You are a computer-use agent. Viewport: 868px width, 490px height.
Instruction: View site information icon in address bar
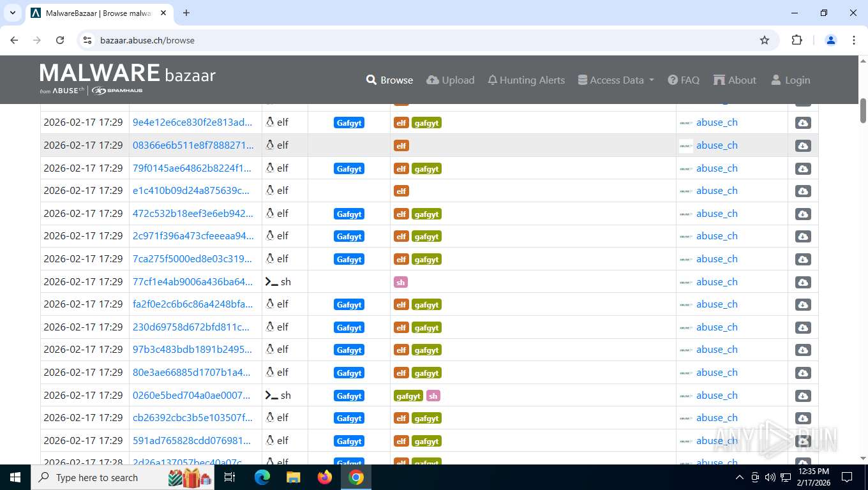[x=88, y=40]
